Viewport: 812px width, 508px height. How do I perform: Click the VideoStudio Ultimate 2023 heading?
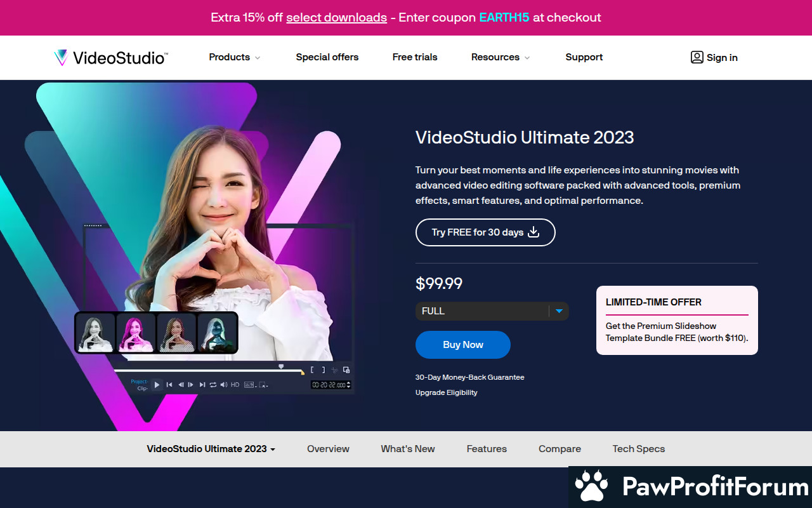point(525,137)
